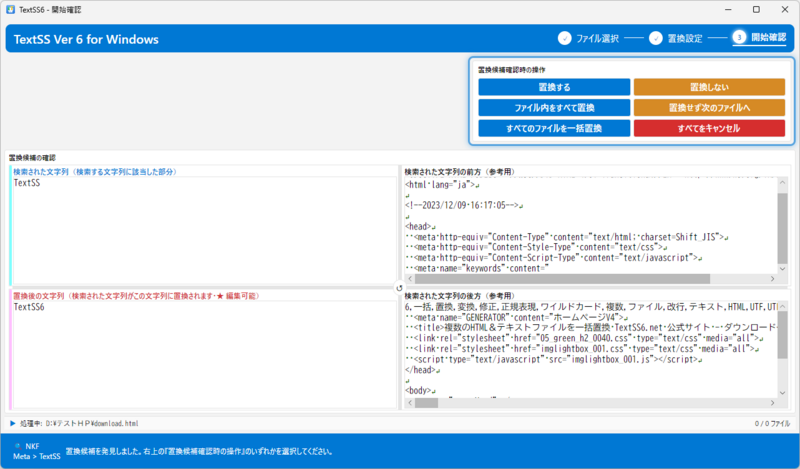Click the 検索された文字列 text area

205,230
